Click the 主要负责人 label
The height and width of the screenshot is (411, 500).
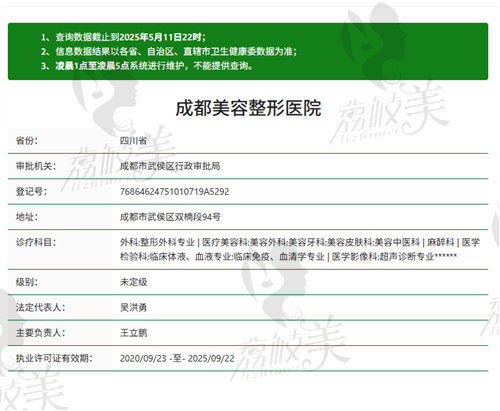click(x=40, y=333)
